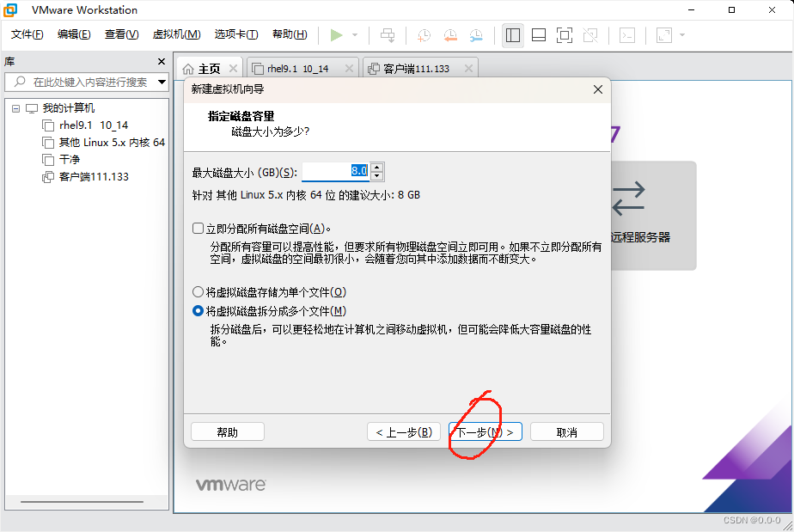Click the send Ctrl+Alt+Del toolbar icon
Viewport: 794px width, 532px height.
(x=388, y=35)
